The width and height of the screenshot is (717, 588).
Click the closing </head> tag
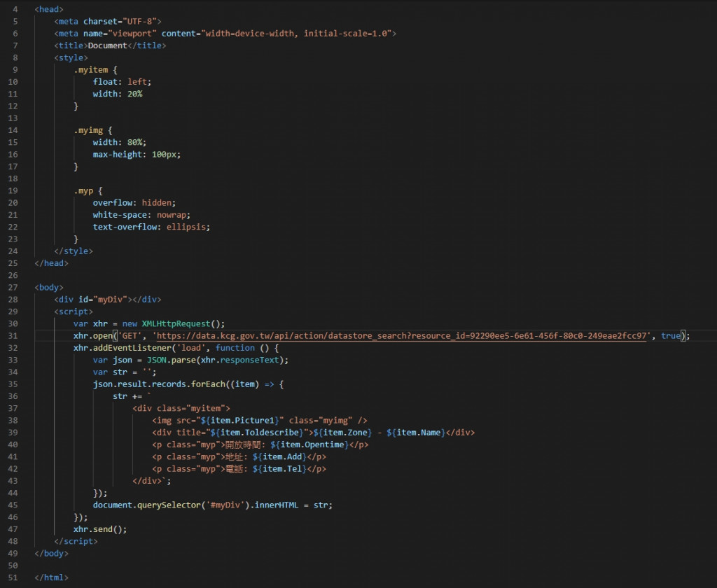coord(51,263)
